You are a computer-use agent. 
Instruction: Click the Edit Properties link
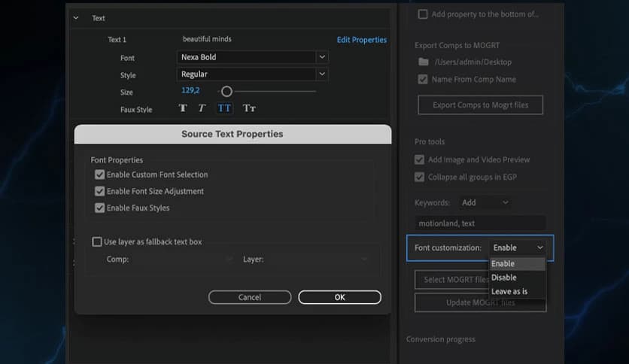(x=362, y=40)
